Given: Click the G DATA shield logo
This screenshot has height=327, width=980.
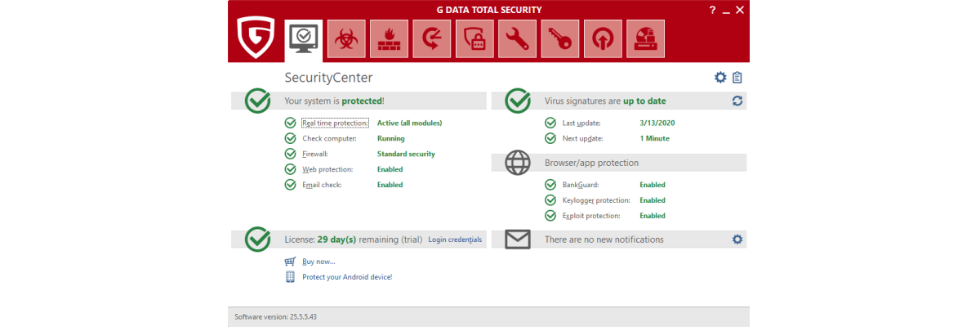Looking at the screenshot, I should 256,38.
